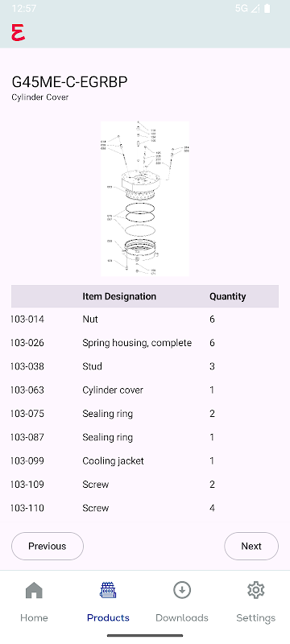
Task: Open the Downloads arrow icon
Action: click(181, 591)
